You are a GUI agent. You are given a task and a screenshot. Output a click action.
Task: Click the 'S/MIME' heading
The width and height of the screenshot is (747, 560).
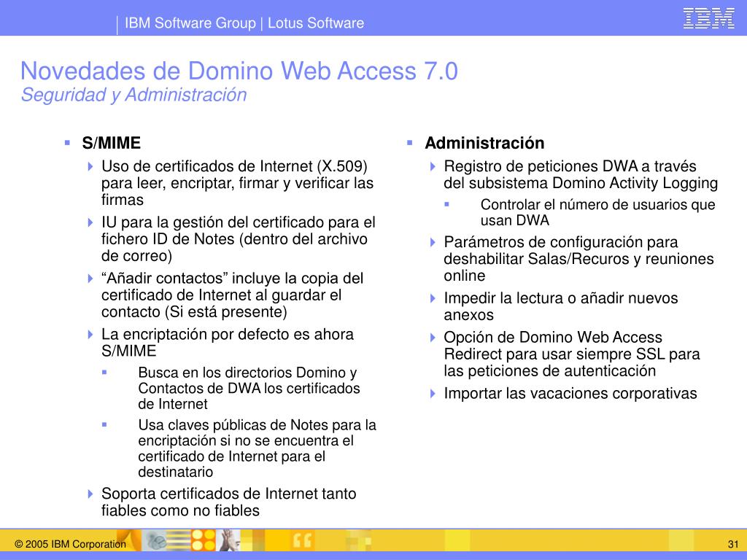click(x=112, y=143)
